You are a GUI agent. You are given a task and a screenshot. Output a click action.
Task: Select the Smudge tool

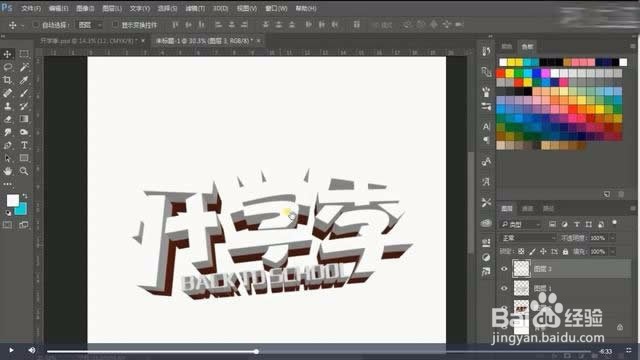tap(7, 132)
